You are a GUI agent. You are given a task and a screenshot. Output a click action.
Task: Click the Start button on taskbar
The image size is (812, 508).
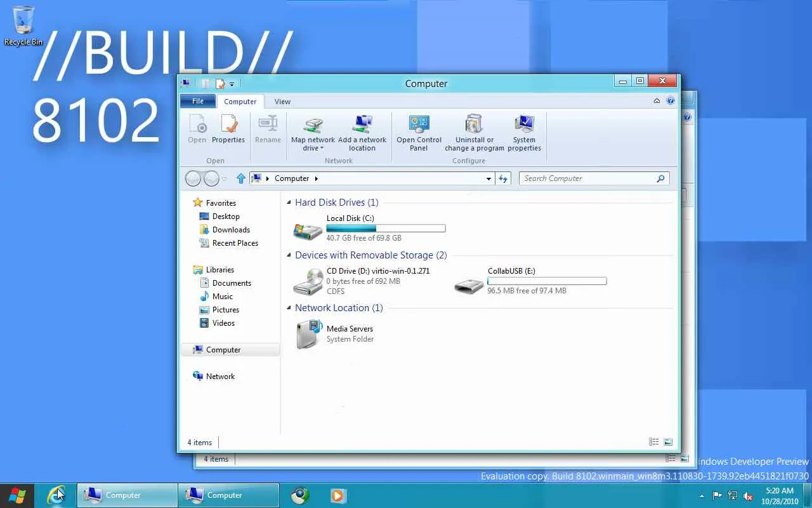[18, 495]
